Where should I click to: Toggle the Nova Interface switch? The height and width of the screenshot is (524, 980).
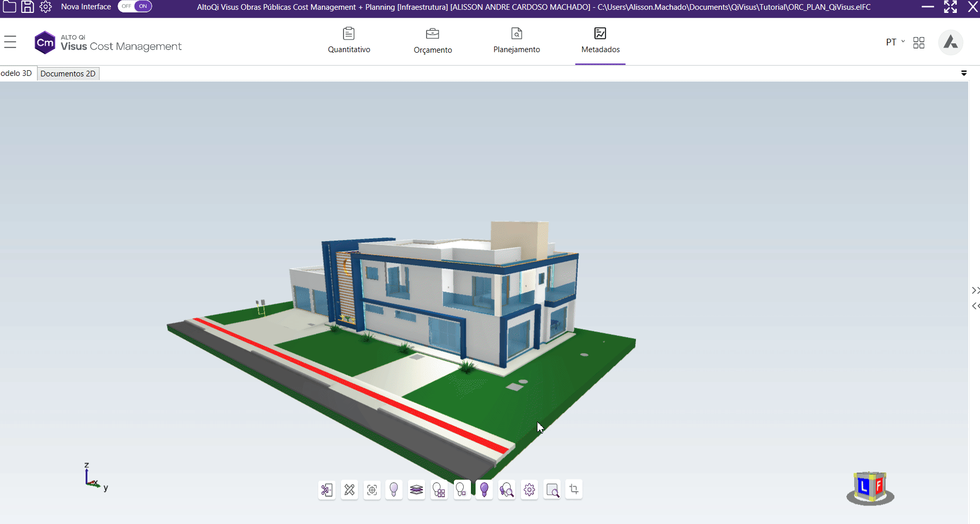tap(135, 6)
